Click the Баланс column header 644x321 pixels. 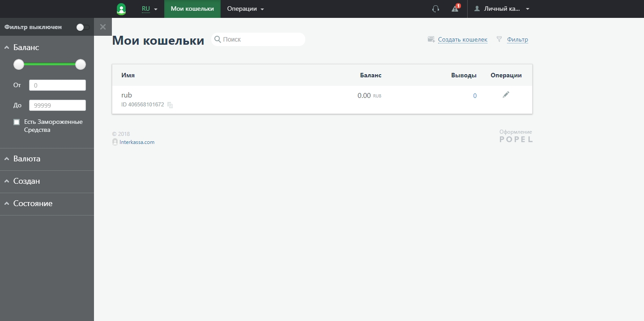[x=371, y=75]
